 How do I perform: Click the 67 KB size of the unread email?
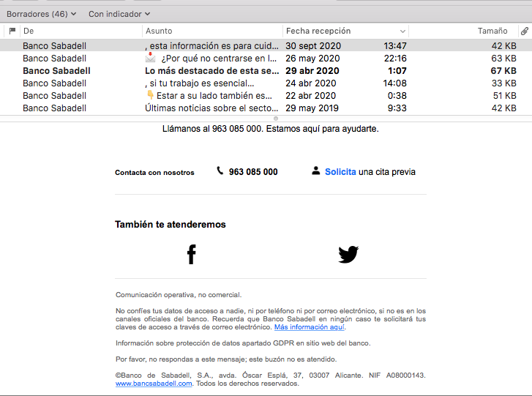pos(503,70)
